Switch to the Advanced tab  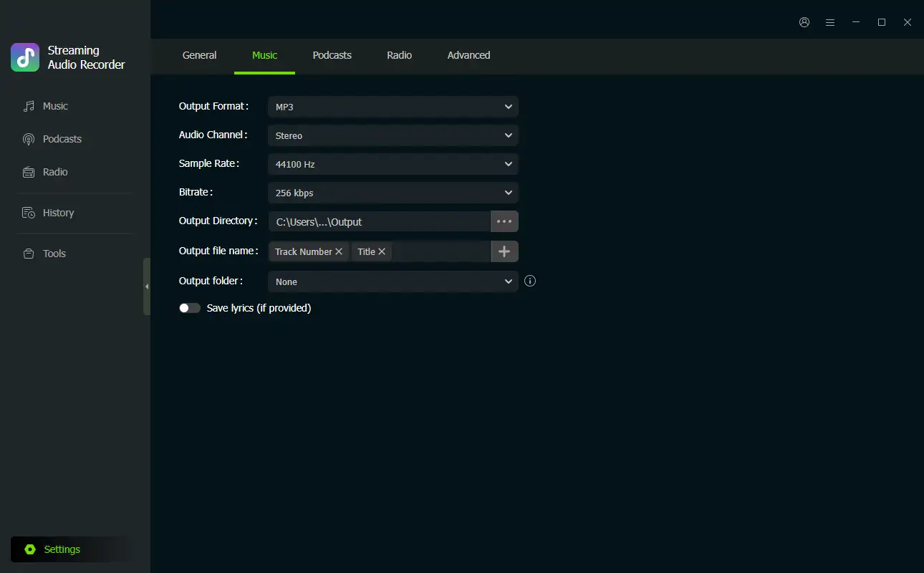469,55
